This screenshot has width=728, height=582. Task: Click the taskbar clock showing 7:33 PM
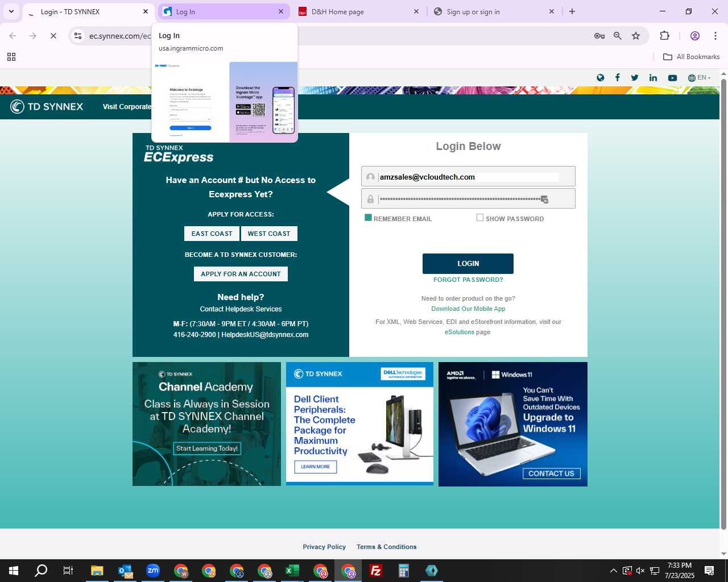pos(680,571)
